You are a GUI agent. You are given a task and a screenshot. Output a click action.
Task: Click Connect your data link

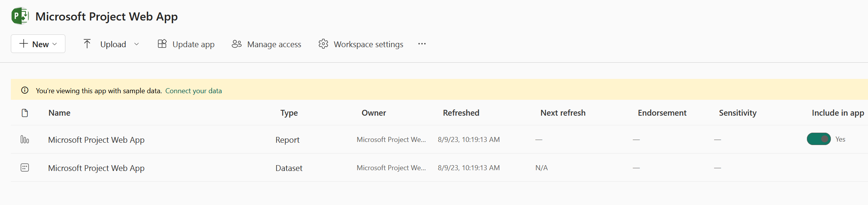point(193,91)
